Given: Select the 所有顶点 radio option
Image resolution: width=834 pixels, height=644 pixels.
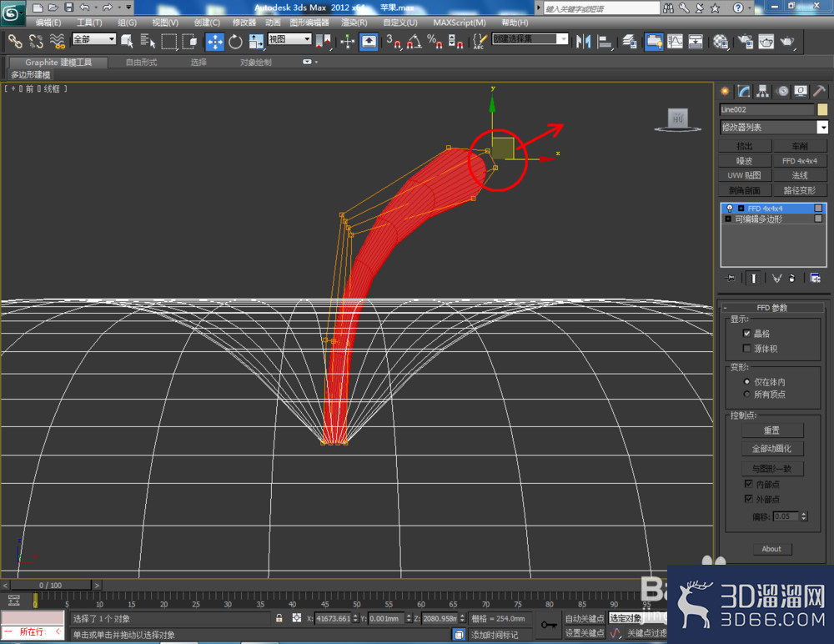Looking at the screenshot, I should 746,394.
